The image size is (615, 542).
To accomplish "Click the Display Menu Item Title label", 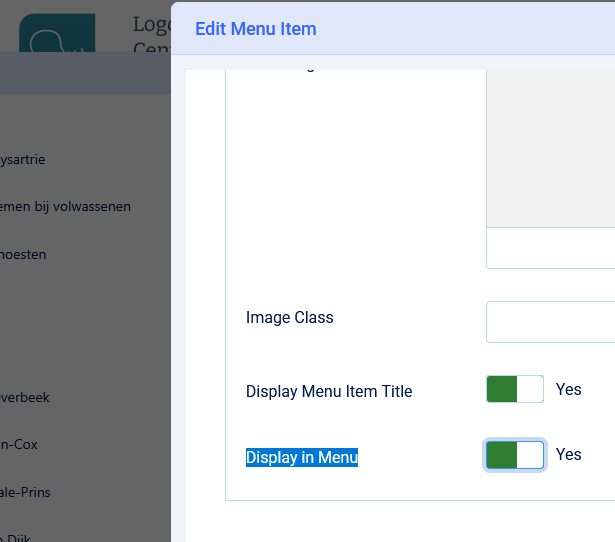I will pos(329,391).
